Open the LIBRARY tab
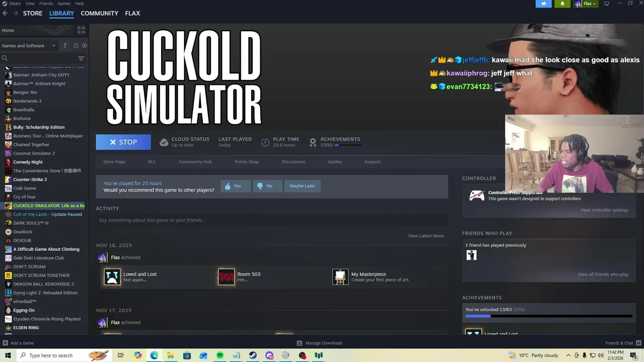 point(61,13)
